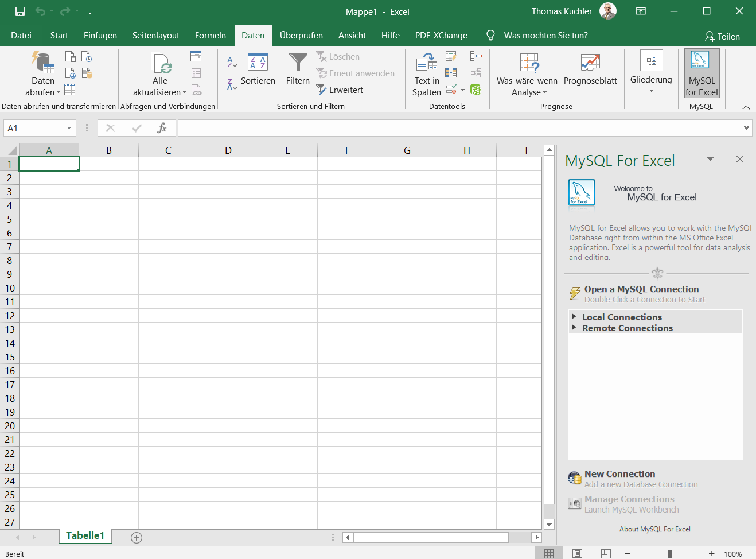The image size is (756, 559).
Task: Switch to the Überprüfen tab
Action: (301, 36)
